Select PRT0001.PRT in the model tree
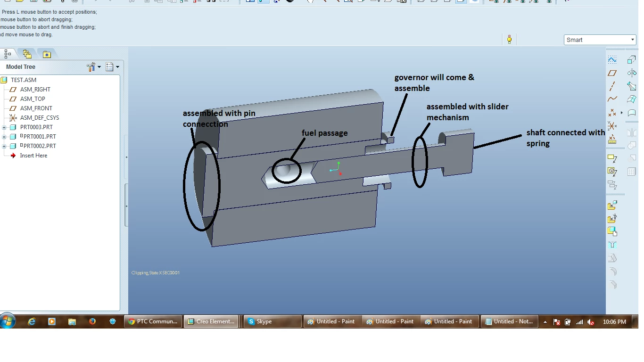The image size is (644, 362). pos(40,137)
